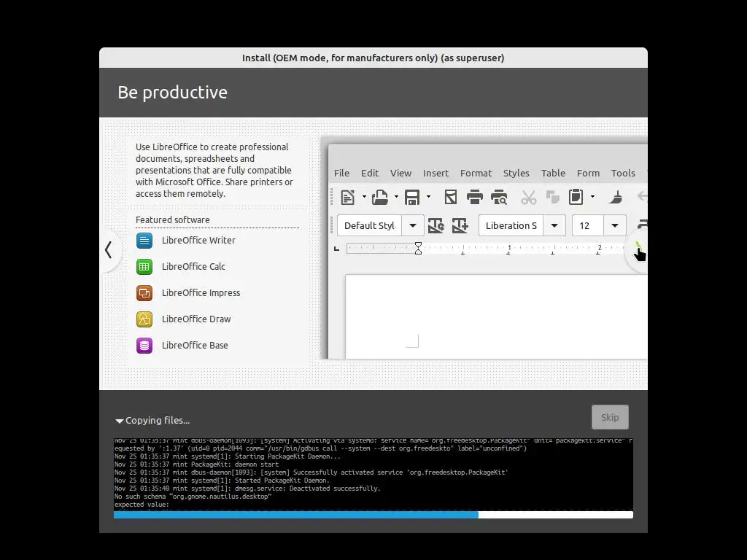Image resolution: width=747 pixels, height=560 pixels.
Task: Click the LibreOffice Writer icon
Action: pos(144,241)
